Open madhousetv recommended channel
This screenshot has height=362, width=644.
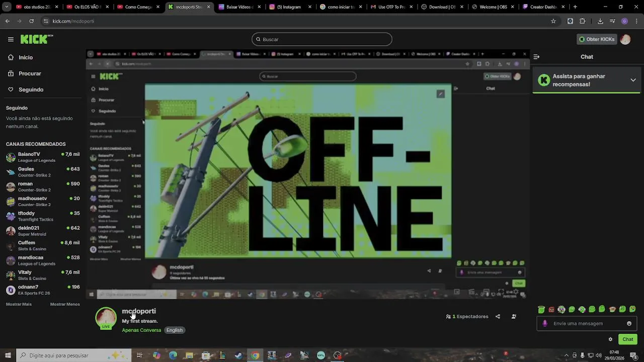pyautogui.click(x=42, y=201)
